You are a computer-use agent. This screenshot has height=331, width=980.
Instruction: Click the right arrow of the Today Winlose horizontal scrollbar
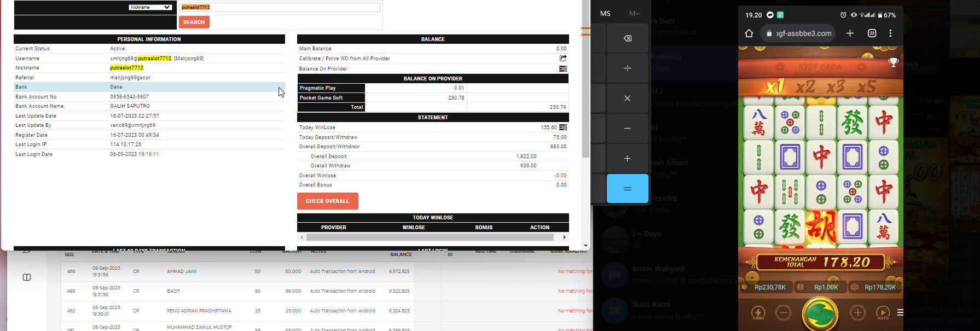pyautogui.click(x=565, y=237)
